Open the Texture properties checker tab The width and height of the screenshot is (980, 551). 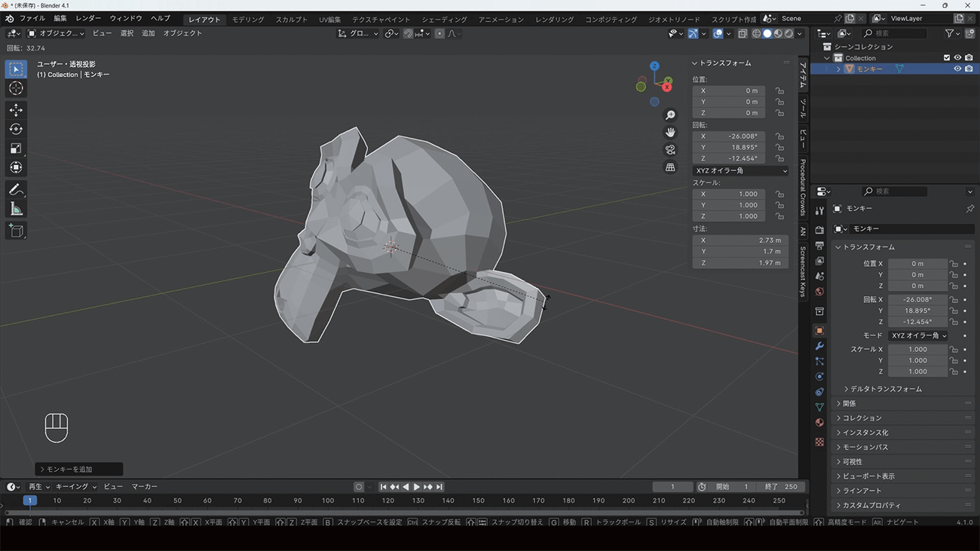819,442
